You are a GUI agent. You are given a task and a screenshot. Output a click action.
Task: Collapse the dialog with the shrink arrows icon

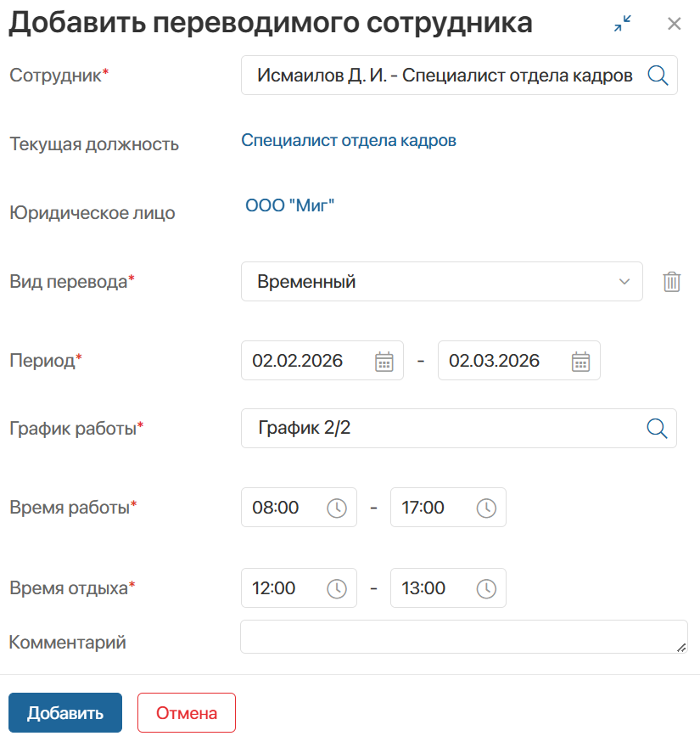click(x=623, y=24)
